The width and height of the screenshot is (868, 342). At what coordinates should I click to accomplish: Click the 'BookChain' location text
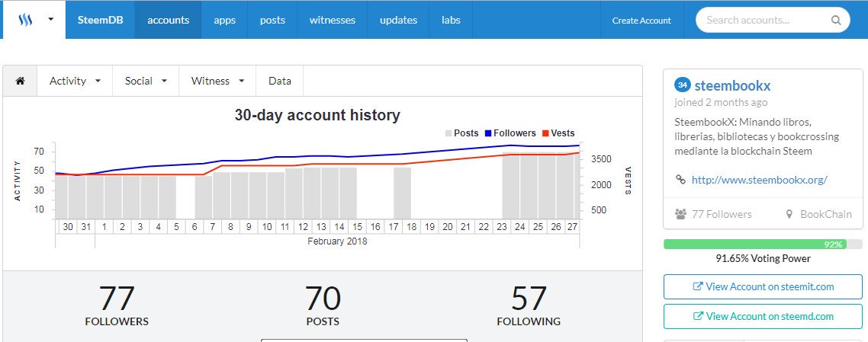(x=826, y=214)
